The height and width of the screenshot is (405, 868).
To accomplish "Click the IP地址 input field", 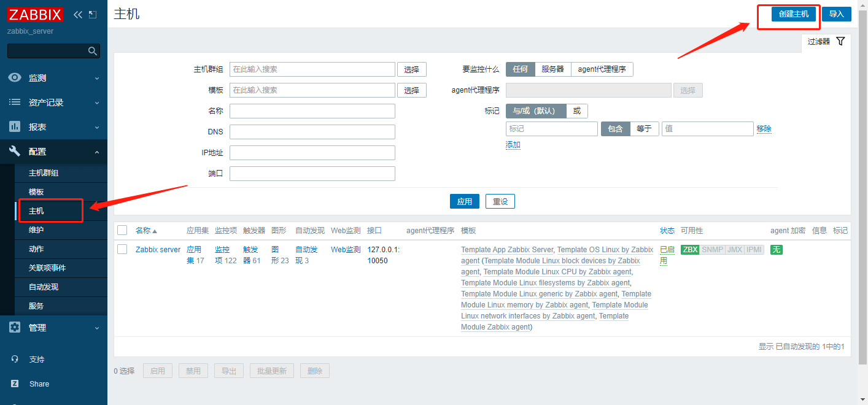I will pyautogui.click(x=312, y=153).
